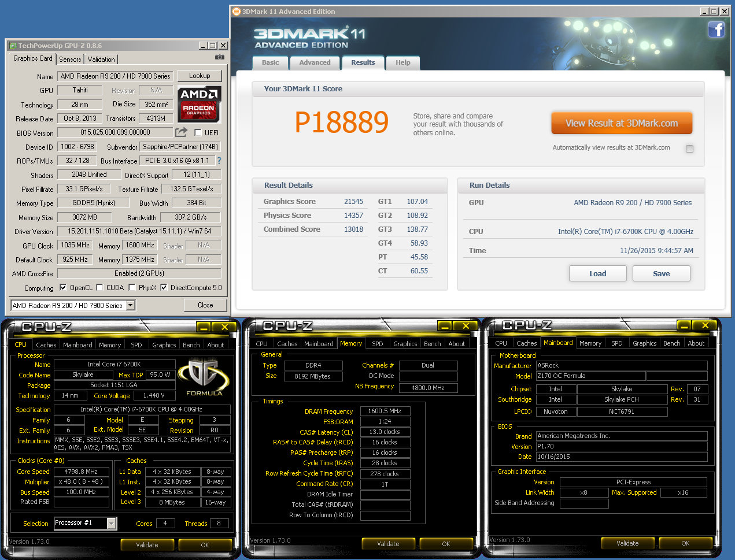
Task: Click the Bus Interface question mark help icon
Action: click(x=219, y=161)
